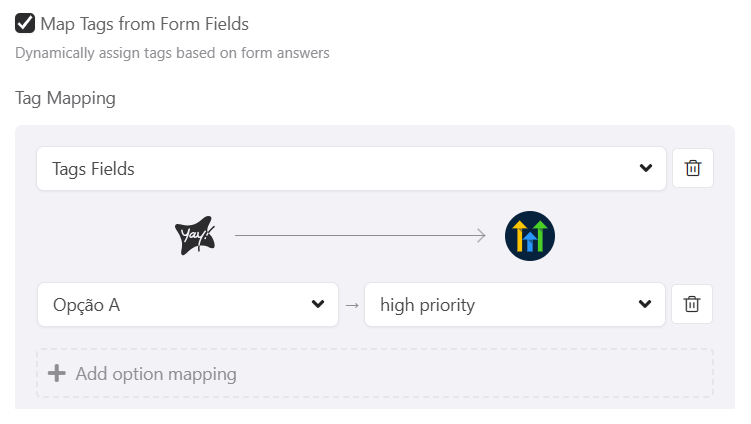Open the high priority tag dropdown
This screenshot has width=751, height=424.
pyautogui.click(x=514, y=305)
